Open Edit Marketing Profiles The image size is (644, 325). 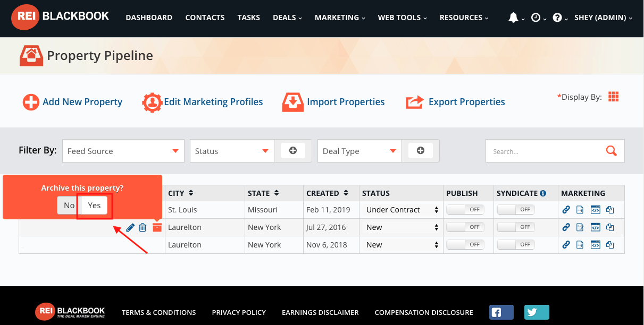tap(203, 102)
